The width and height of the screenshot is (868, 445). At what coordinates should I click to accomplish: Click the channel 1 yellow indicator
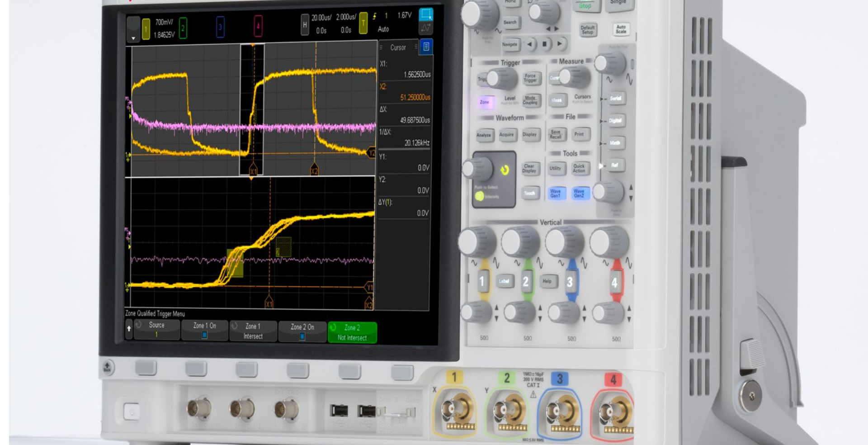[x=146, y=28]
